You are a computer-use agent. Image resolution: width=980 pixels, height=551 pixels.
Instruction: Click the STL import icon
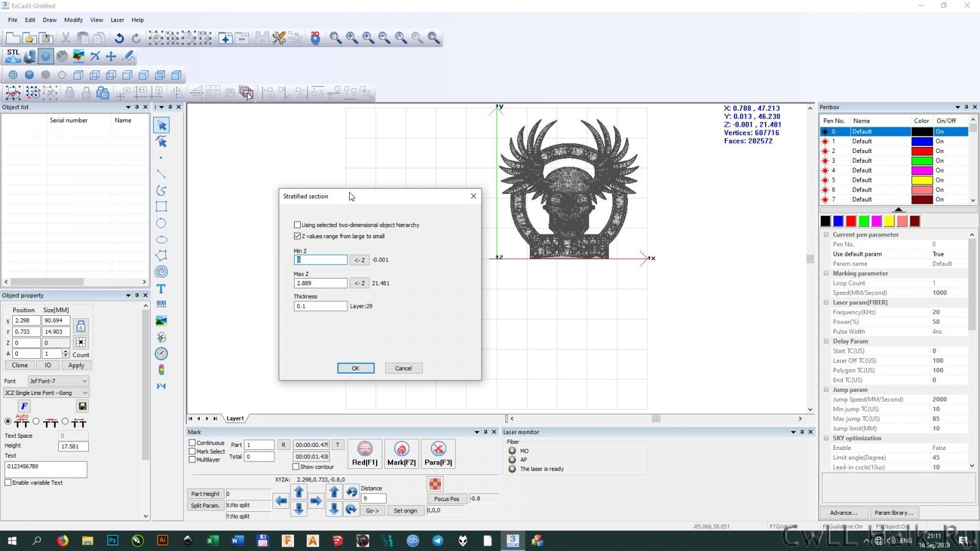pyautogui.click(x=13, y=56)
